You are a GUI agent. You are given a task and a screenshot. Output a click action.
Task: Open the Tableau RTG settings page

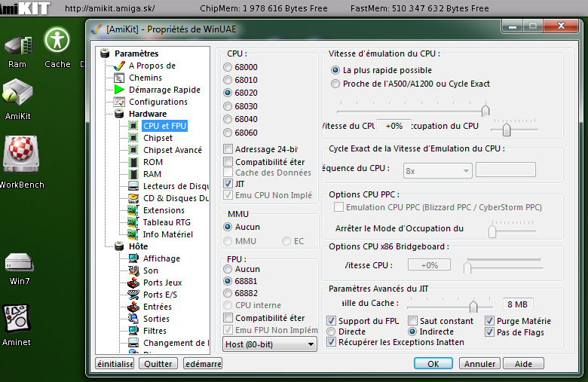coord(167,222)
